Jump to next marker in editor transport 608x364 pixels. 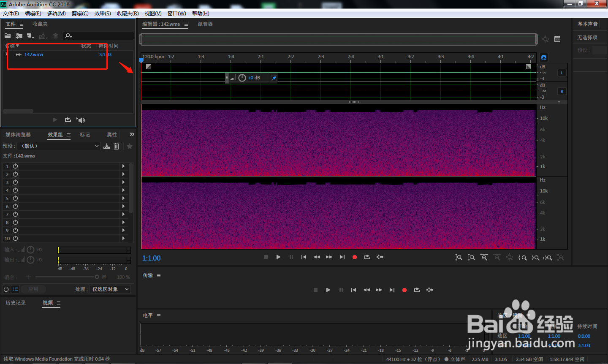342,257
